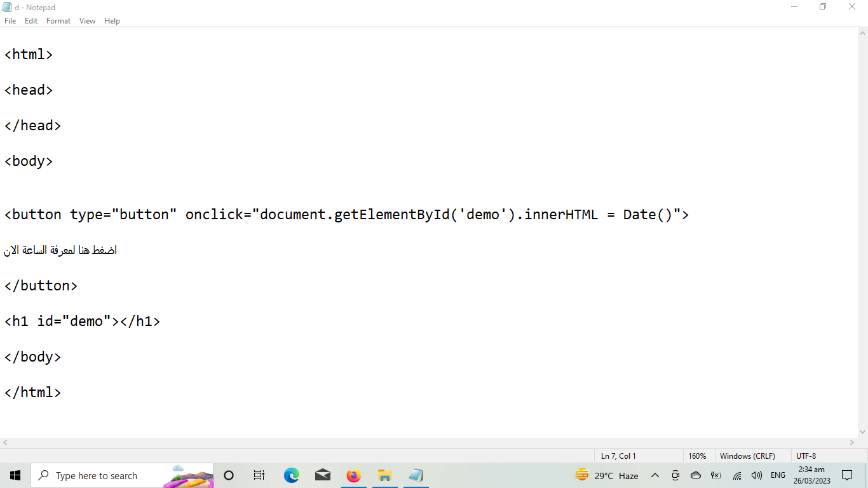
Task: Click the Windows Start button
Action: (x=15, y=475)
